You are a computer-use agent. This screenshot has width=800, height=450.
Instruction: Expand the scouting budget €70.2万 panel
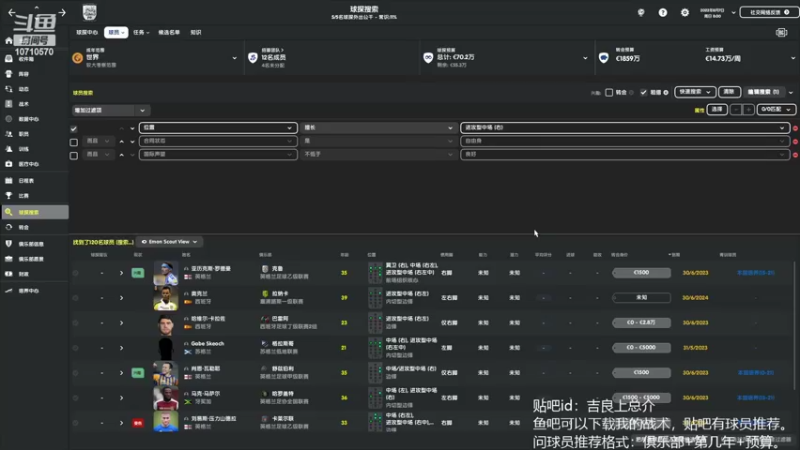point(585,58)
